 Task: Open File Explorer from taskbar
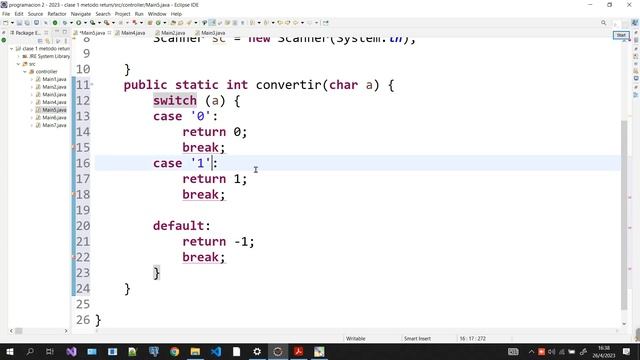196,351
